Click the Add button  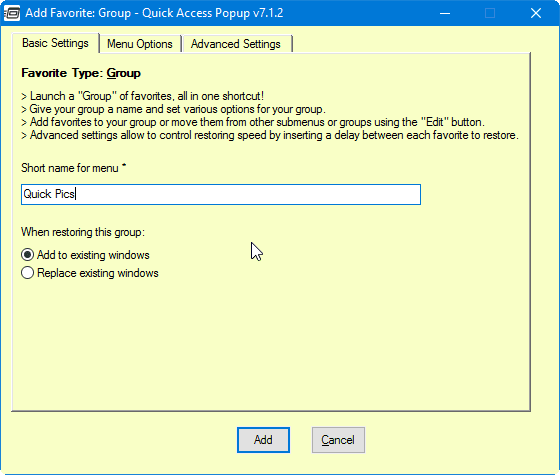(x=263, y=440)
